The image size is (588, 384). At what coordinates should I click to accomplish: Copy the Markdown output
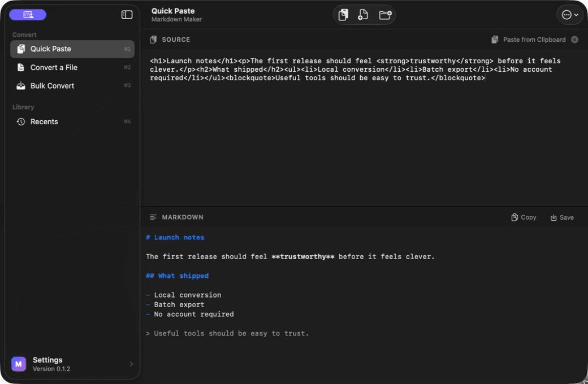pyautogui.click(x=524, y=217)
